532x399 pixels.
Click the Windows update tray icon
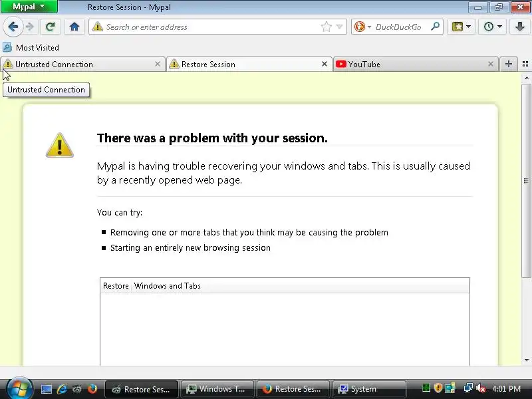(450, 388)
